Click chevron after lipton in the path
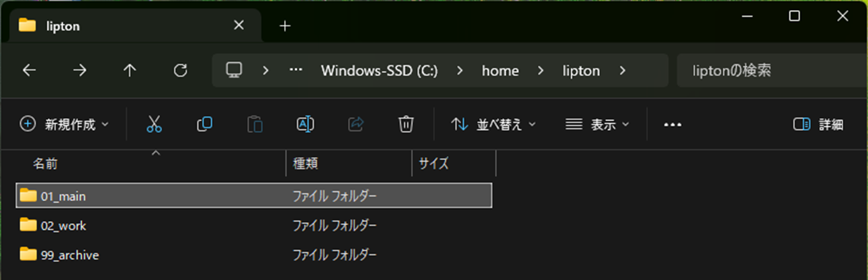Image resolution: width=868 pixels, height=280 pixels. (623, 71)
